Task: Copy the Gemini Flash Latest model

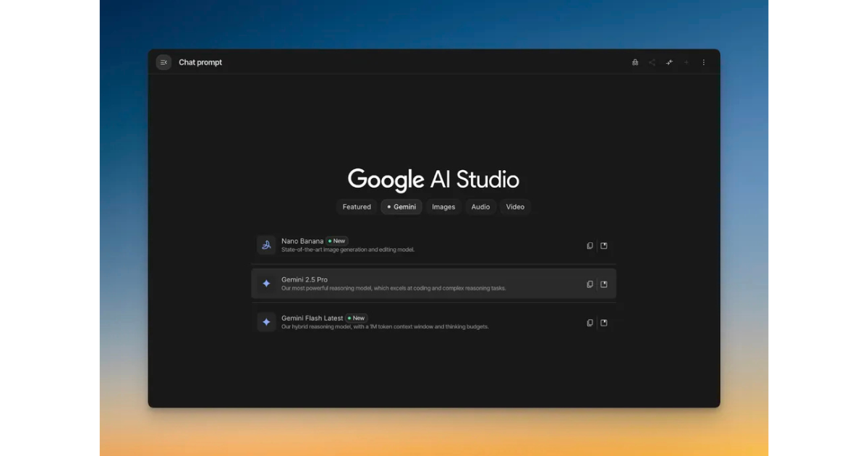Action: coord(590,323)
